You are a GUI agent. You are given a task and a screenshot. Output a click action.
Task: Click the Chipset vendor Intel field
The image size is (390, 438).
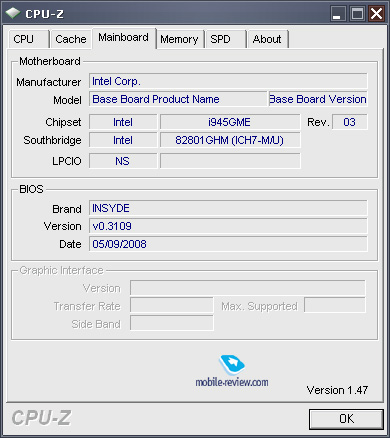pos(123,122)
